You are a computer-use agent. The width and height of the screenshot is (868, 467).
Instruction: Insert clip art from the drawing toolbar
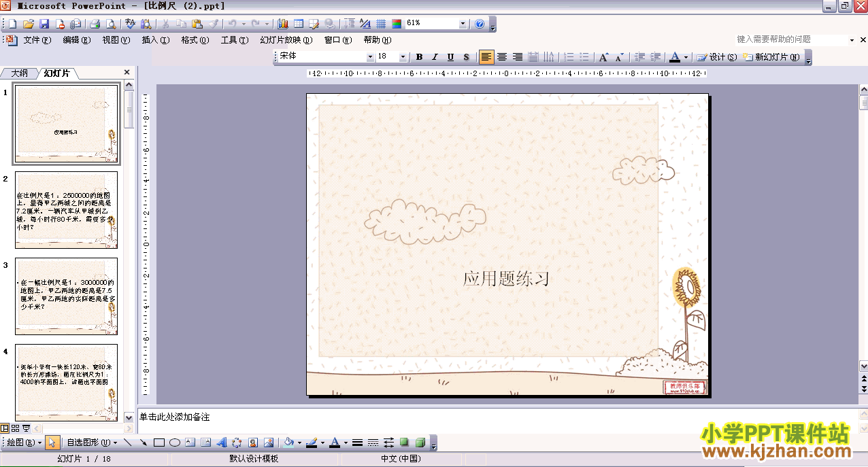pyautogui.click(x=253, y=443)
